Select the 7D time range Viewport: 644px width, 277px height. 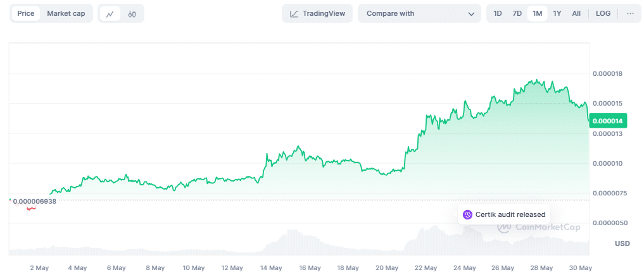pos(517,13)
